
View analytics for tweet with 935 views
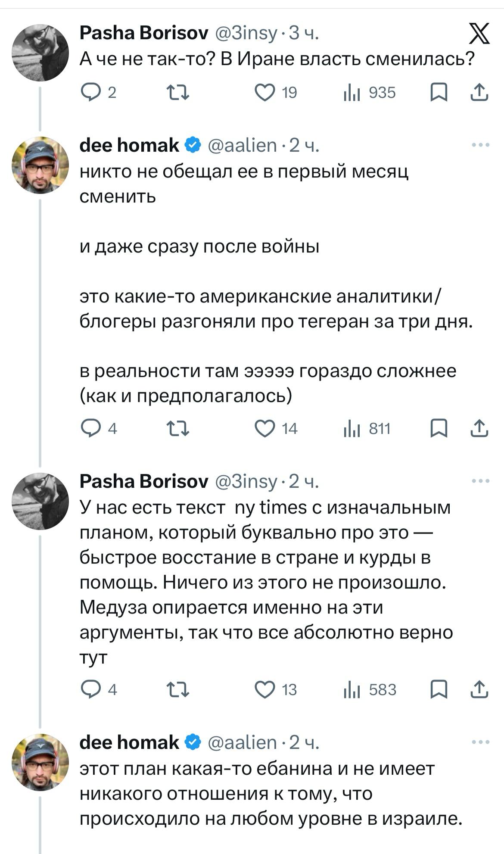(369, 93)
